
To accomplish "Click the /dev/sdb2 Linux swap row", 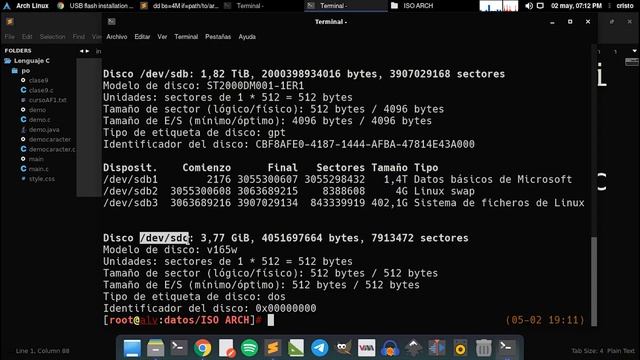I will (289, 191).
